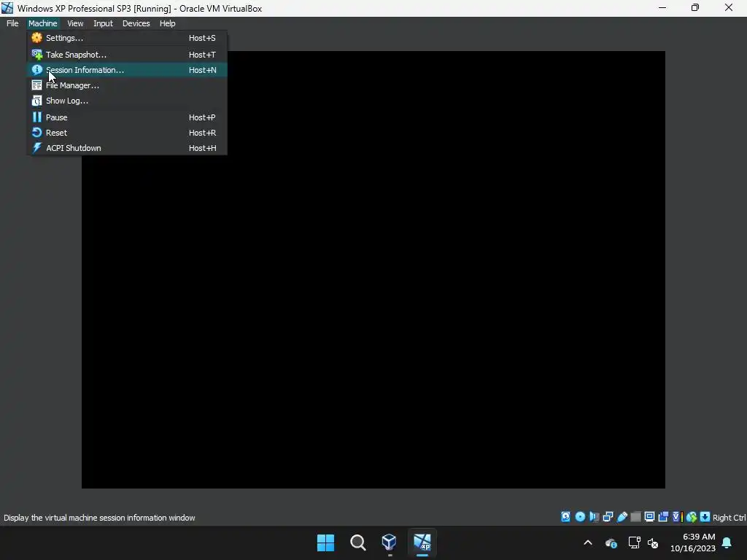Open File Manager… from the menu

pyautogui.click(x=127, y=85)
